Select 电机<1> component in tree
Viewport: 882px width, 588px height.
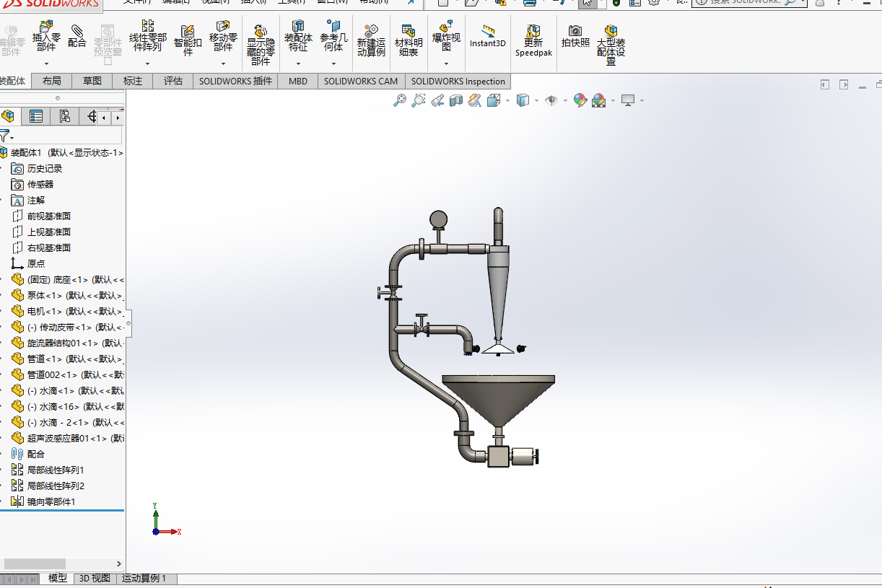click(67, 312)
